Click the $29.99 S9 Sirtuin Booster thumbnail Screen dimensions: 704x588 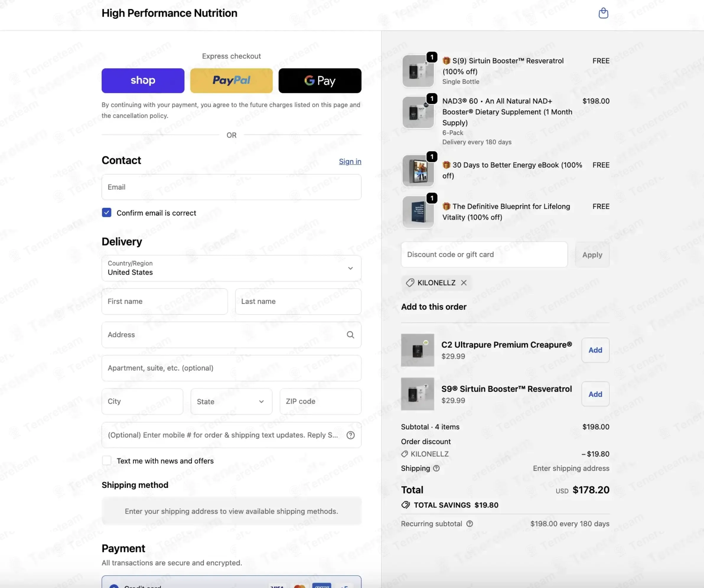point(417,394)
